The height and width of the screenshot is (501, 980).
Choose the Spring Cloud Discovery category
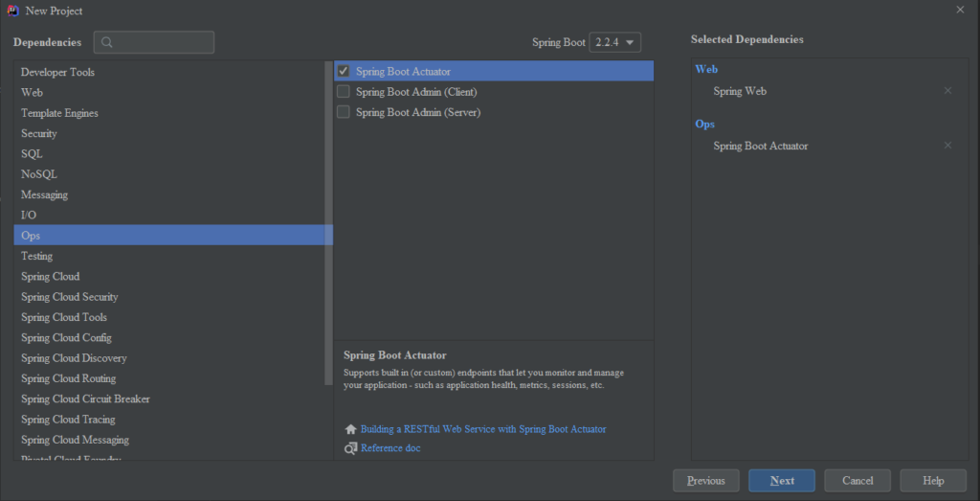[74, 358]
